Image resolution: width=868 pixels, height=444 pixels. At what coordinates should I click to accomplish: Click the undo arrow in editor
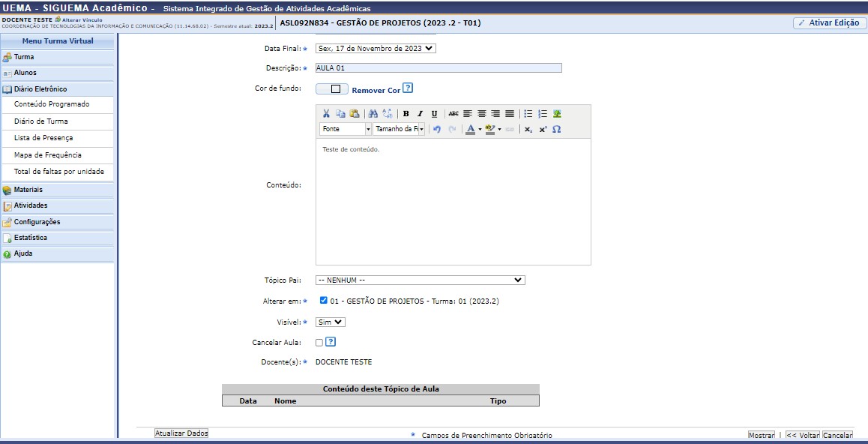(x=437, y=130)
